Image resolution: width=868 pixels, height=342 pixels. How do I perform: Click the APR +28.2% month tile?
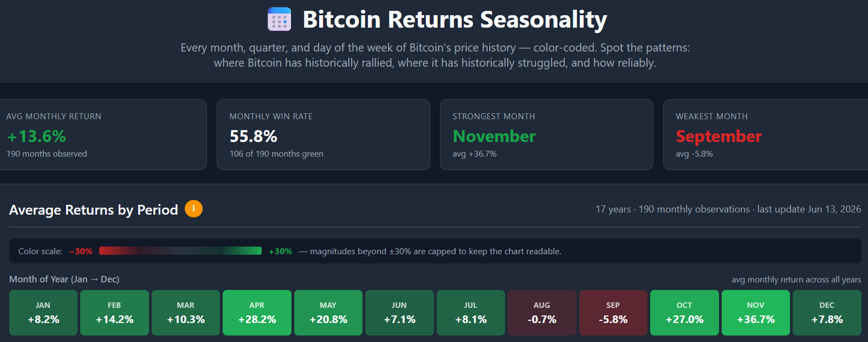[257, 313]
